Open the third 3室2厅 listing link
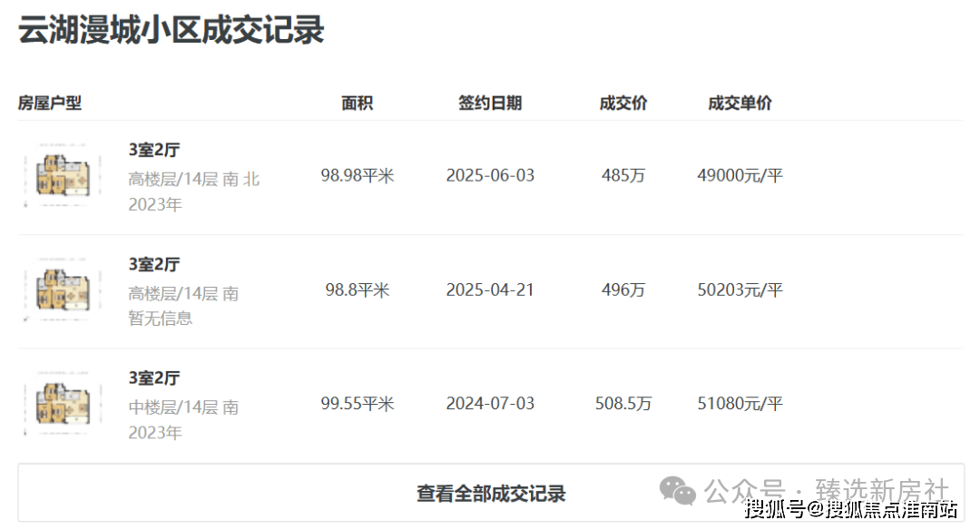 click(x=151, y=377)
